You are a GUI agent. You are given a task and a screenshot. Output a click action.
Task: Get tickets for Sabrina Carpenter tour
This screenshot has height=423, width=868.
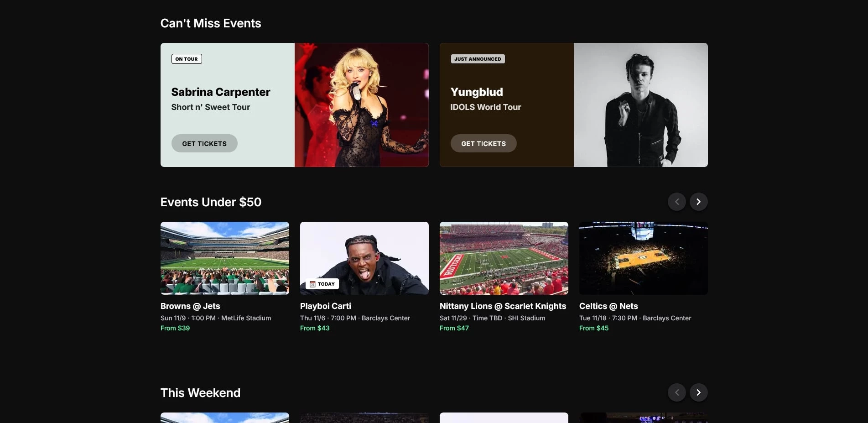(x=204, y=143)
